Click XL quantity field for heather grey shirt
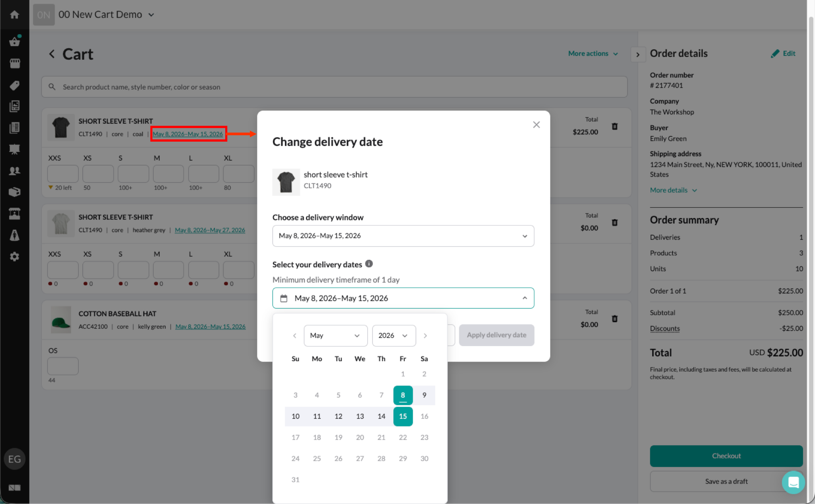This screenshot has height=504, width=815. 238,270
